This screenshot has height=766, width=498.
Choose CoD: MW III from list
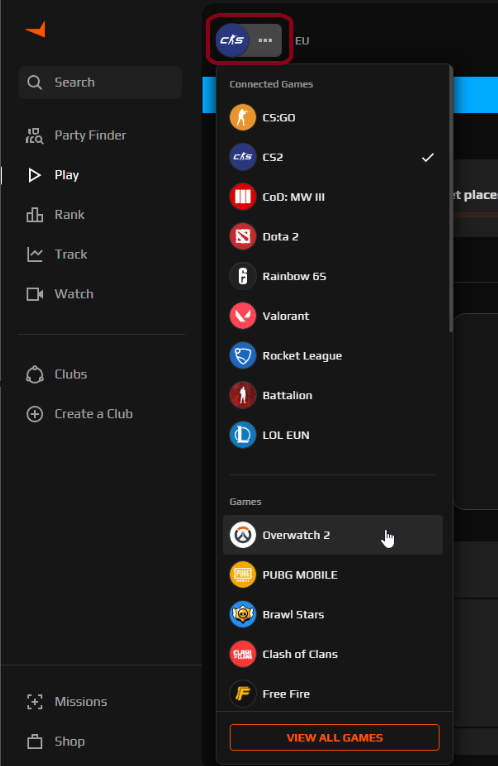(x=293, y=197)
